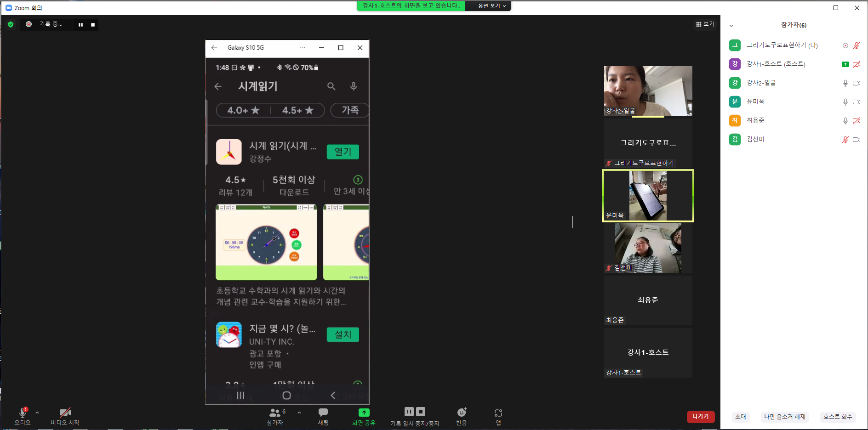Pause the recording in the top bar

(81, 25)
